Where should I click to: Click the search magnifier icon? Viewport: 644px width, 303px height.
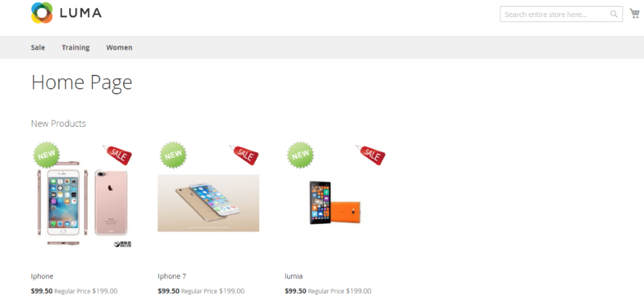click(614, 14)
